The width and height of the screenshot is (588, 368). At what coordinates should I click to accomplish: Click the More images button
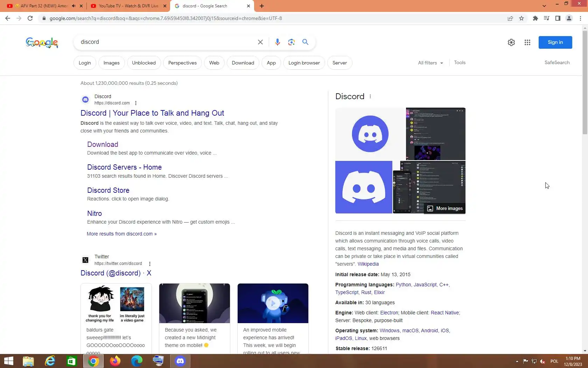coord(445,209)
